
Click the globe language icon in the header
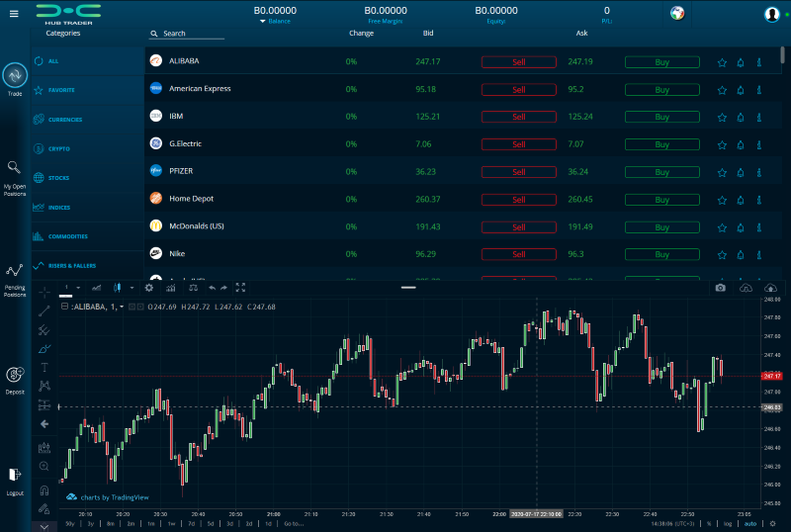pos(677,13)
